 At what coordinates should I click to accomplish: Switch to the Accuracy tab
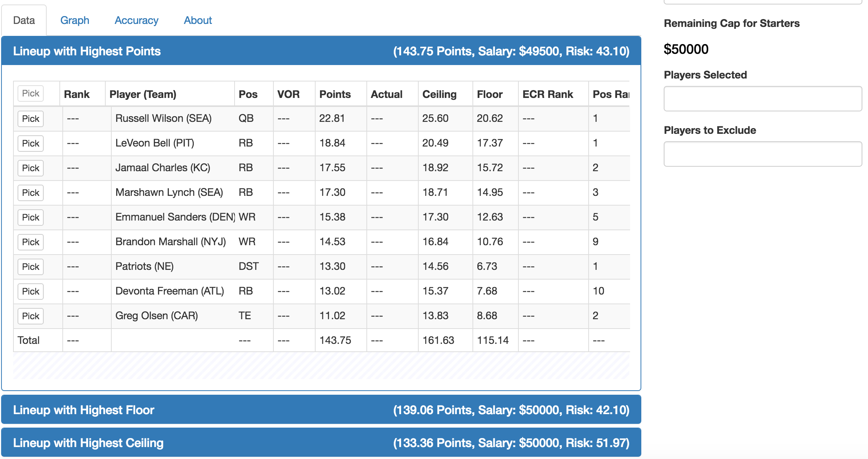click(136, 20)
